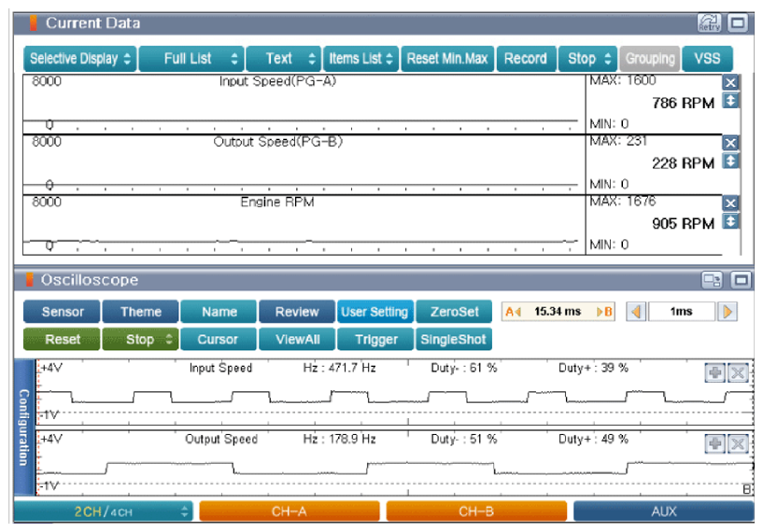
Task: Click the 905 RPM value
Action: click(x=684, y=224)
